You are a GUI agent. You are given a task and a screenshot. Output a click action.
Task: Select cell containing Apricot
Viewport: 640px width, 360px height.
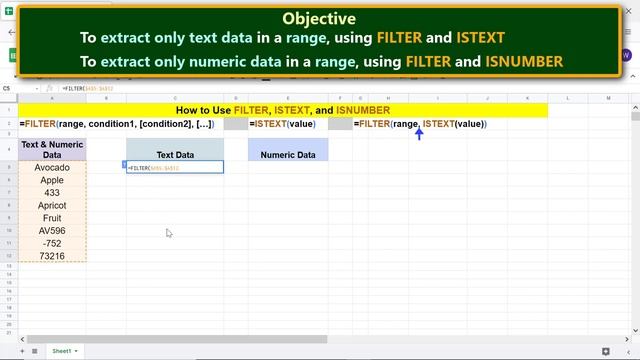(x=52, y=205)
